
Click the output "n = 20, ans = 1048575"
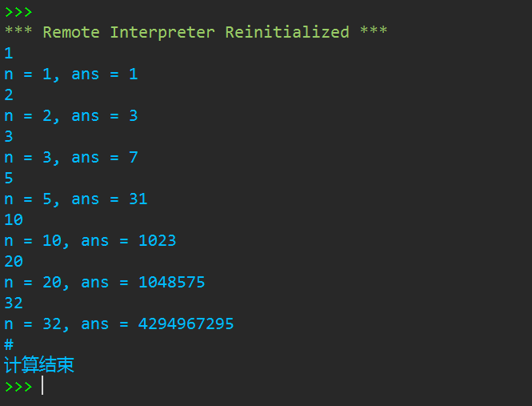pos(104,282)
